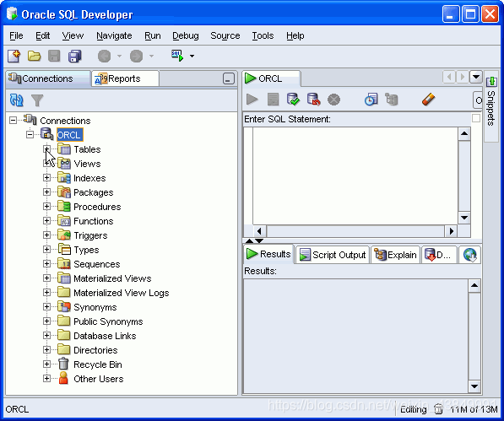This screenshot has width=504, height=421.
Task: Click the Forward navigation arrow icon
Action: [136, 57]
